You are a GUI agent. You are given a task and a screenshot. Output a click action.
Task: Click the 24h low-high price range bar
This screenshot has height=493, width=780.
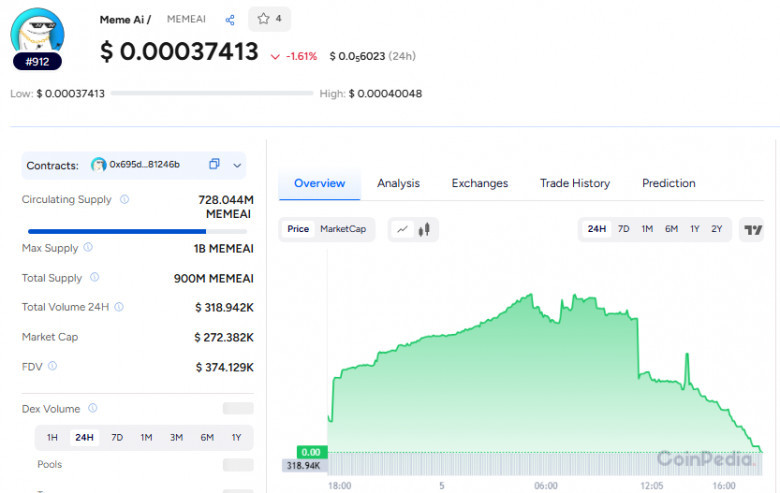212,93
